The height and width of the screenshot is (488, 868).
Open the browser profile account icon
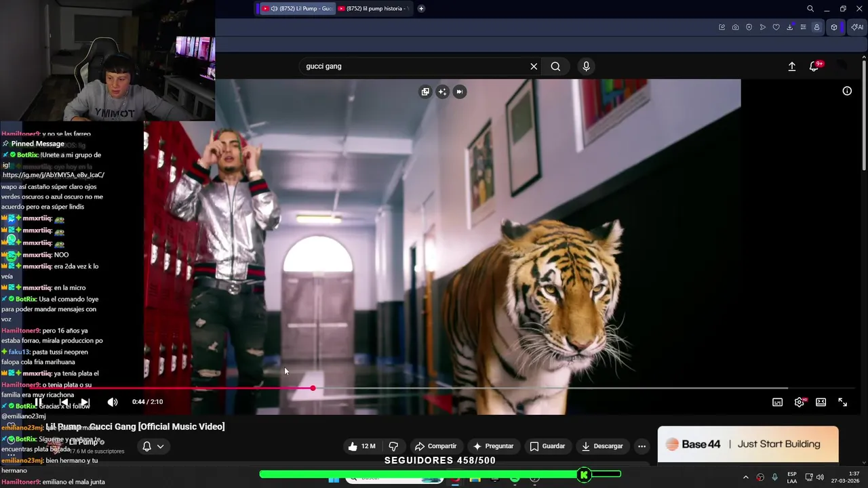(x=816, y=27)
